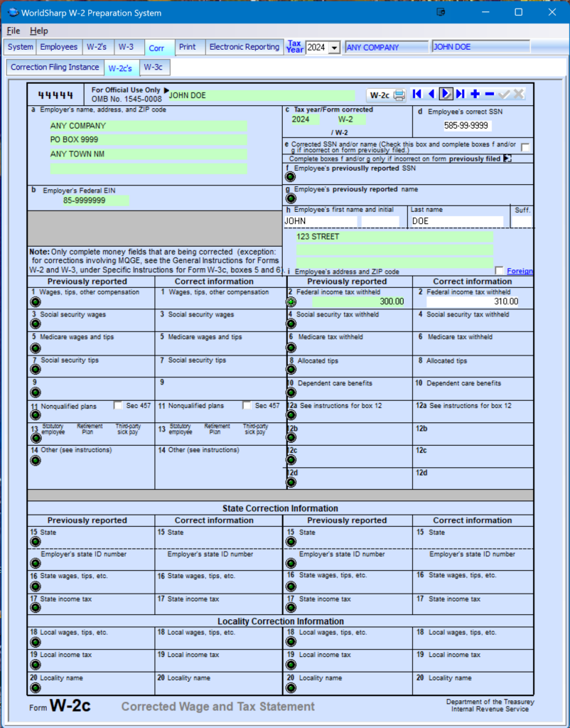Click the employee's correct SSN field
Image resolution: width=570 pixels, height=728 pixels.
(466, 125)
